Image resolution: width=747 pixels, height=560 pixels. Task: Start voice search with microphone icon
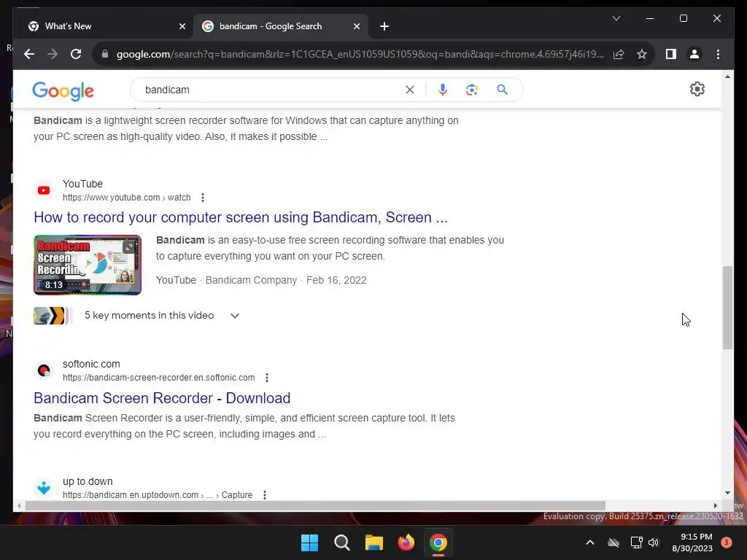coord(443,90)
